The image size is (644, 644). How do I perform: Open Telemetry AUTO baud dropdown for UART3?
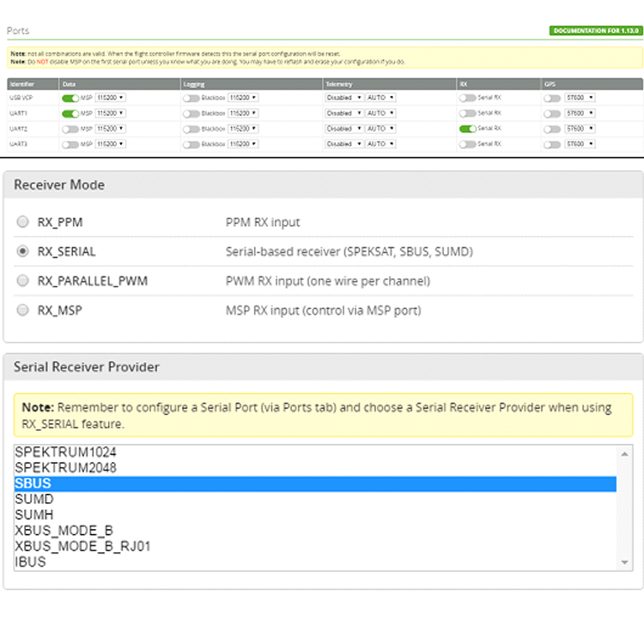(380, 143)
